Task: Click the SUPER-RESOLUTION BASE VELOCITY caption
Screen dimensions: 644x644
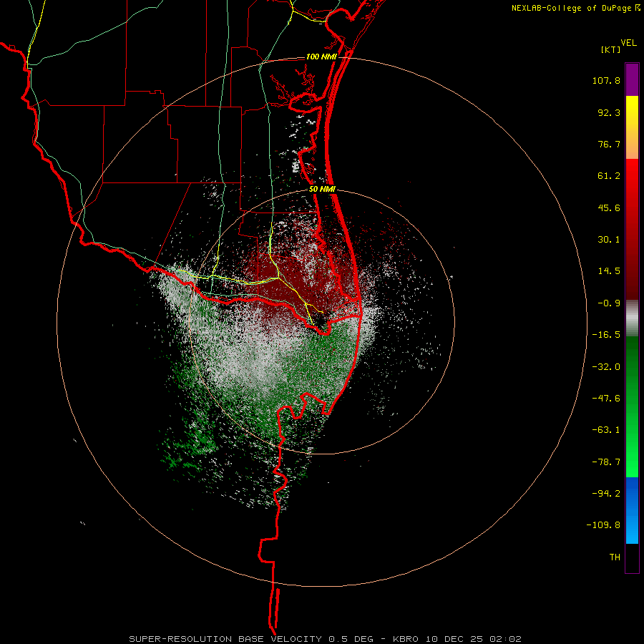Action: [x=226, y=639]
